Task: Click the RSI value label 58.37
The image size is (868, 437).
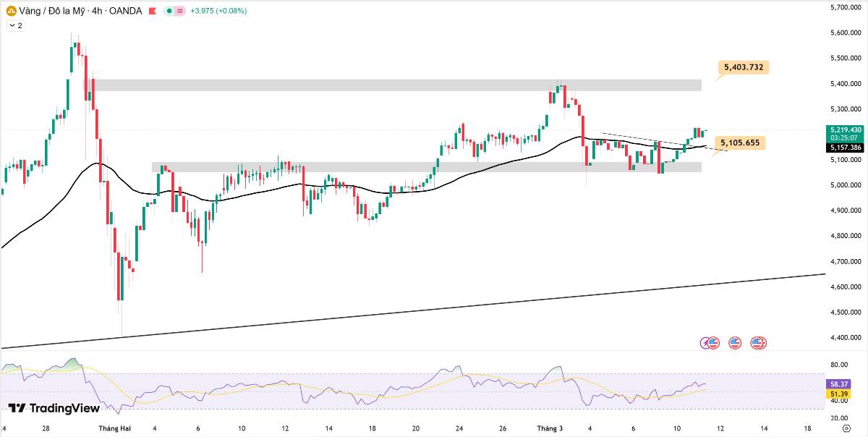Action: click(x=838, y=384)
